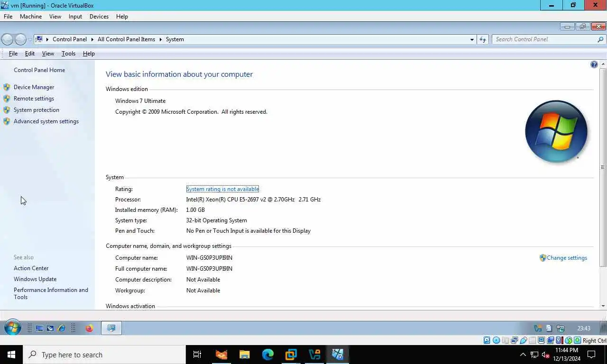Click the Advanced system settings shield icon

point(7,121)
